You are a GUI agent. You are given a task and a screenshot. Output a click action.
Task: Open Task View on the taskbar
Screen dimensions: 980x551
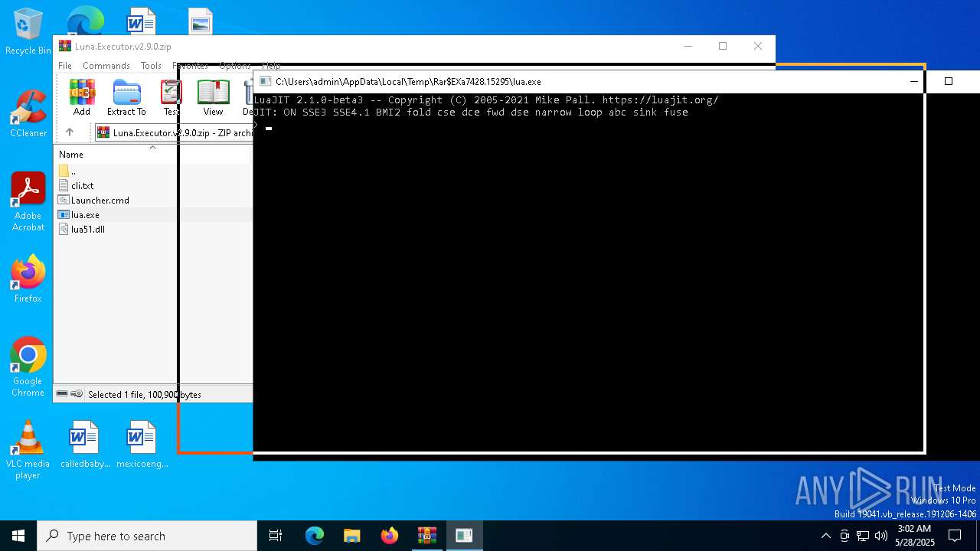click(x=276, y=536)
